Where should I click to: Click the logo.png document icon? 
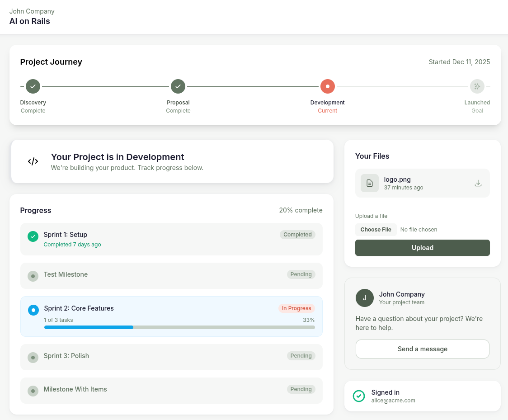point(370,183)
